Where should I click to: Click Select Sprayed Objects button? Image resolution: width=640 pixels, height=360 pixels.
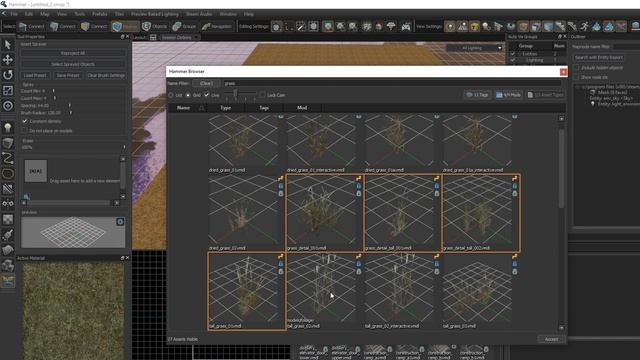(x=73, y=64)
